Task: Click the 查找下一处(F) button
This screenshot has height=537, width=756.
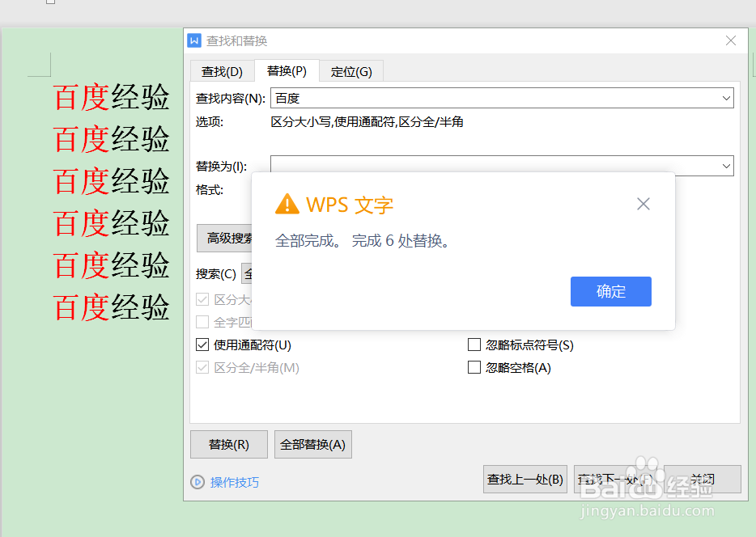Action: tap(615, 480)
